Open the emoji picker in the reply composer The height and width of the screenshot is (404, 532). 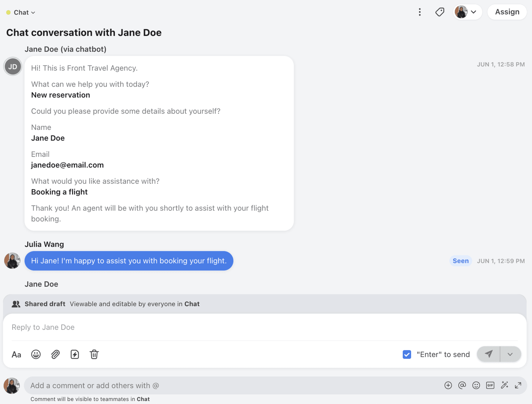point(36,354)
